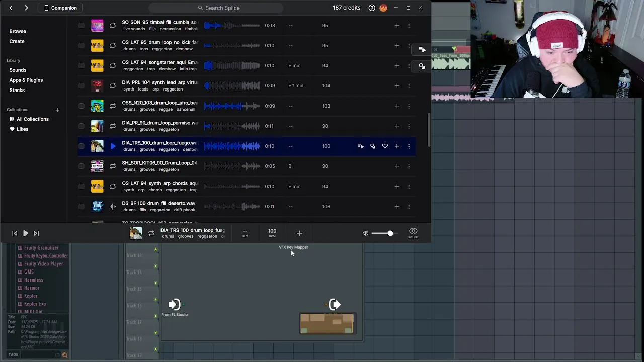Screen dimensions: 644x362
Task: Select Harmor in the FL Studio plugin list
Action: tap(32, 288)
